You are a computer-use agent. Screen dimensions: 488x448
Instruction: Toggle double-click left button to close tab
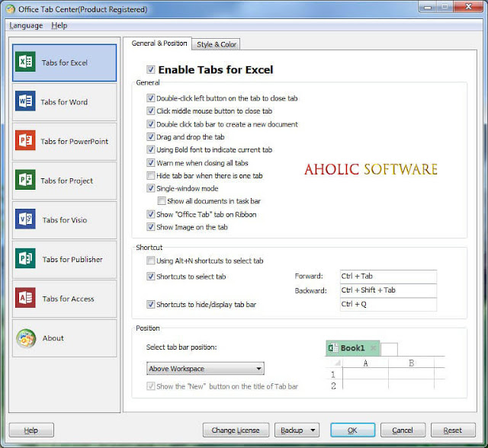coord(151,98)
